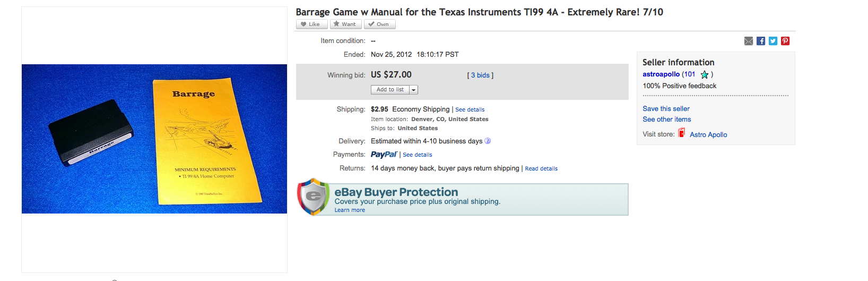Image resolution: width=868 pixels, height=281 pixels.
Task: Click Save this seller
Action: [666, 108]
